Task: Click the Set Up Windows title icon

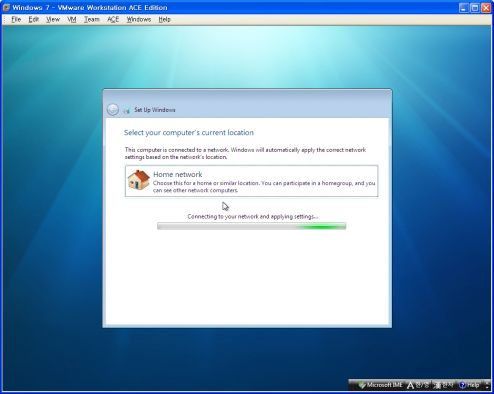Action: click(126, 110)
